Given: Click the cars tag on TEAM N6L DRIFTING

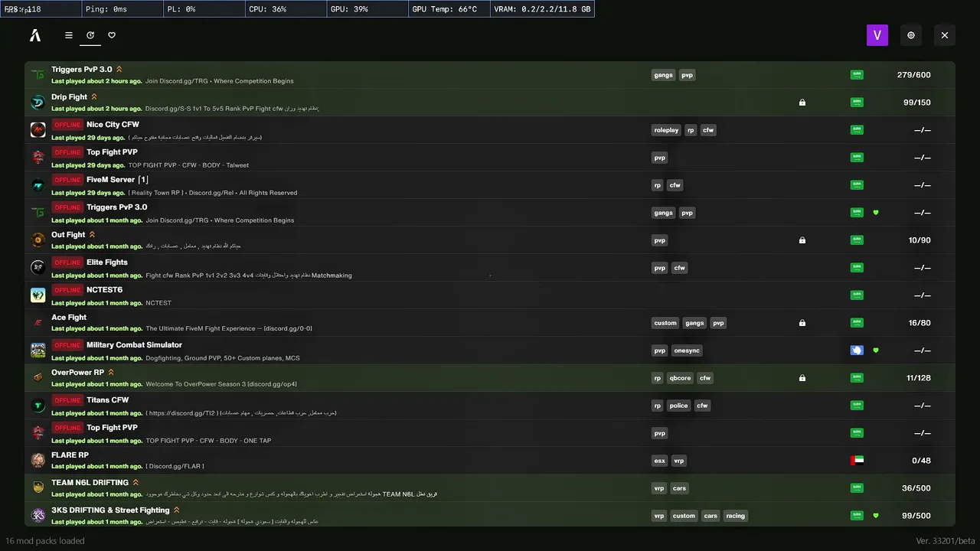Looking at the screenshot, I should 680,488.
